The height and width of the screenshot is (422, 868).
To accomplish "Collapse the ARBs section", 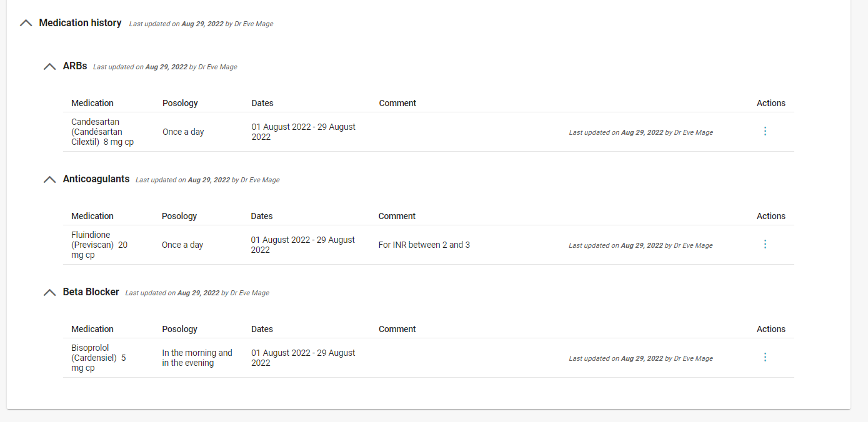I will [49, 66].
